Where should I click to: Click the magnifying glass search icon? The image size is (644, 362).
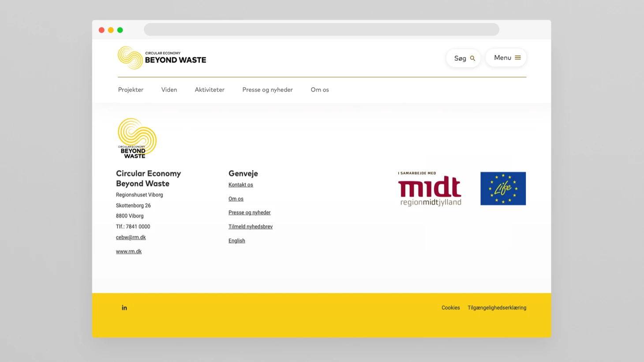(472, 58)
